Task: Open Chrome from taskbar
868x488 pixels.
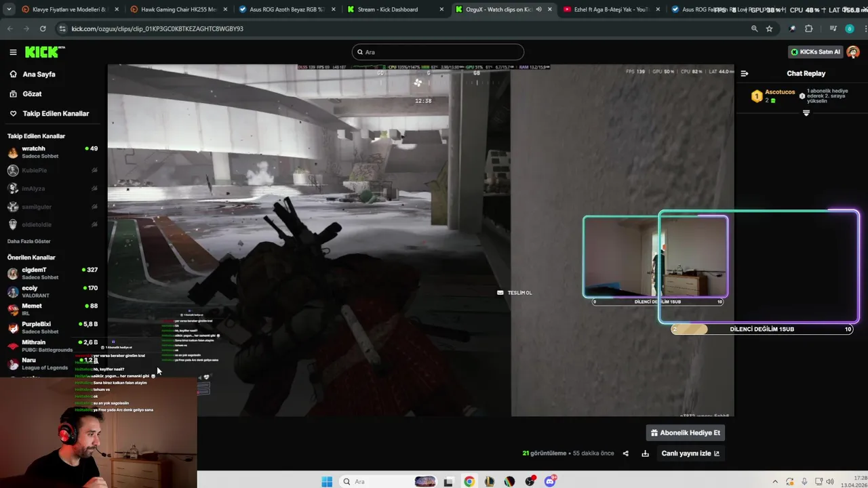Action: [469, 482]
